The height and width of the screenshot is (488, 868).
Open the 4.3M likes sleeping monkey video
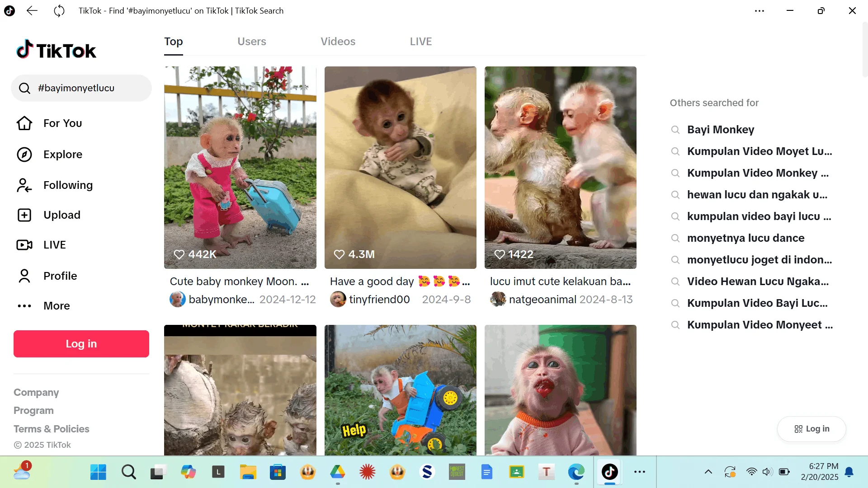point(401,168)
